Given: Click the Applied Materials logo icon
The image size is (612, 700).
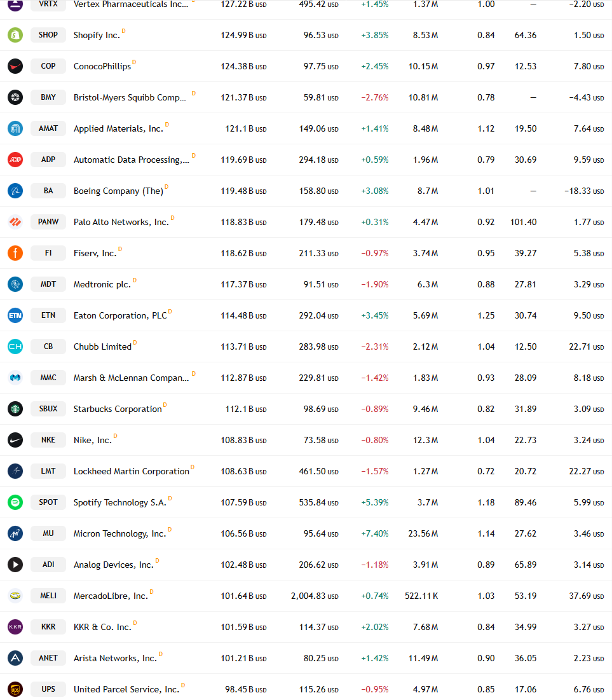Looking at the screenshot, I should (15, 128).
